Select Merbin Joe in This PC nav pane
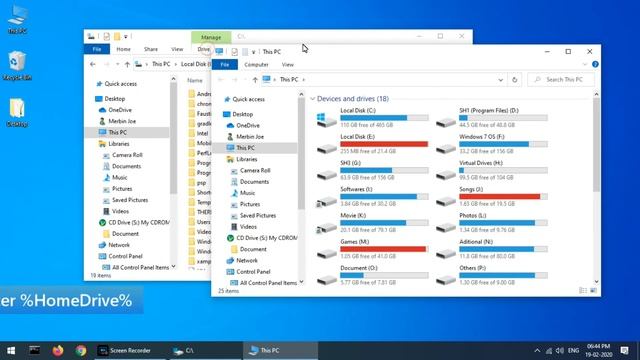640x360 pixels. [x=250, y=137]
